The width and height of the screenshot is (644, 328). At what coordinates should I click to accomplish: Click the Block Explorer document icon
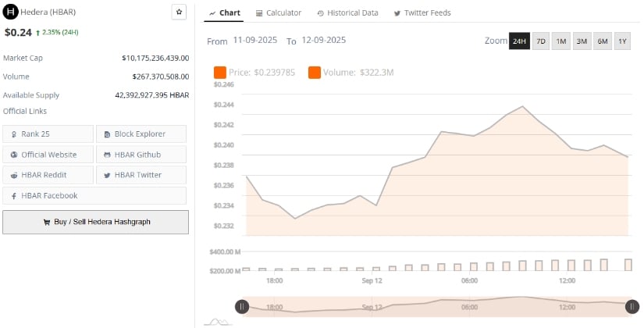[107, 134]
